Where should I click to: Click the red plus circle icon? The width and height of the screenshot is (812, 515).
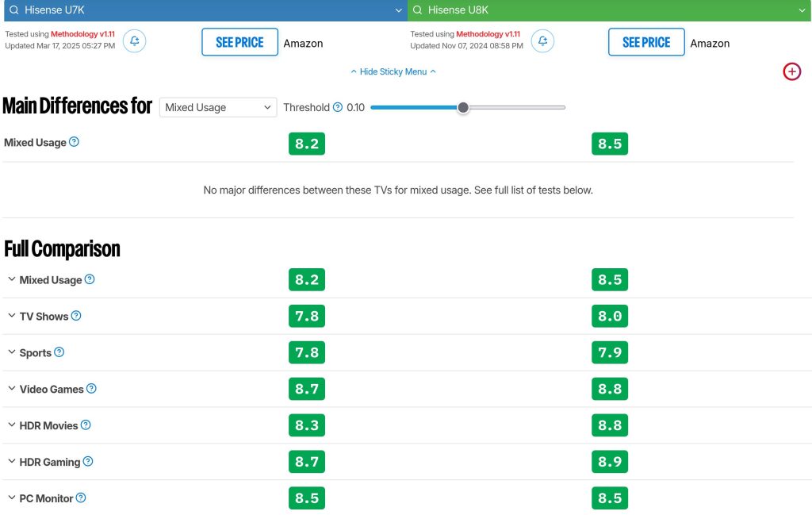click(x=791, y=71)
